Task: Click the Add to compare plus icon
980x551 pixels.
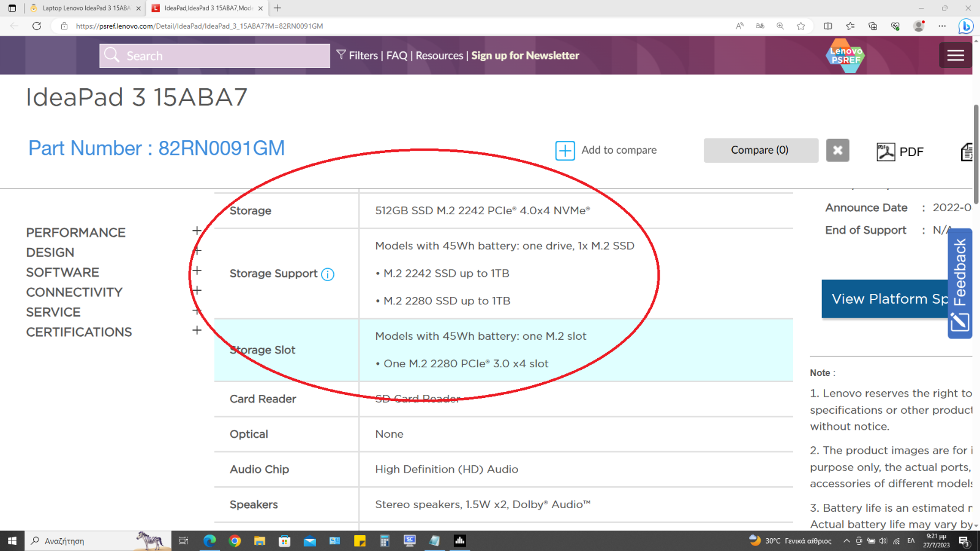Action: click(x=565, y=151)
